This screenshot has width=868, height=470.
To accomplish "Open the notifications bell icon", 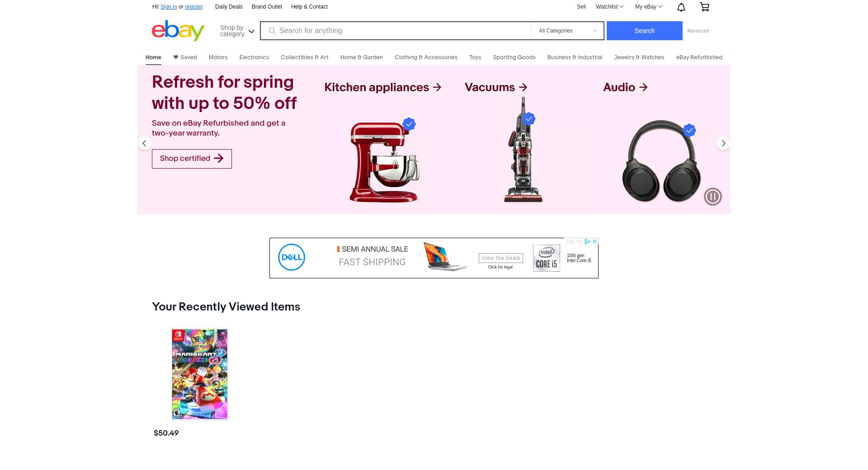I will [x=681, y=7].
